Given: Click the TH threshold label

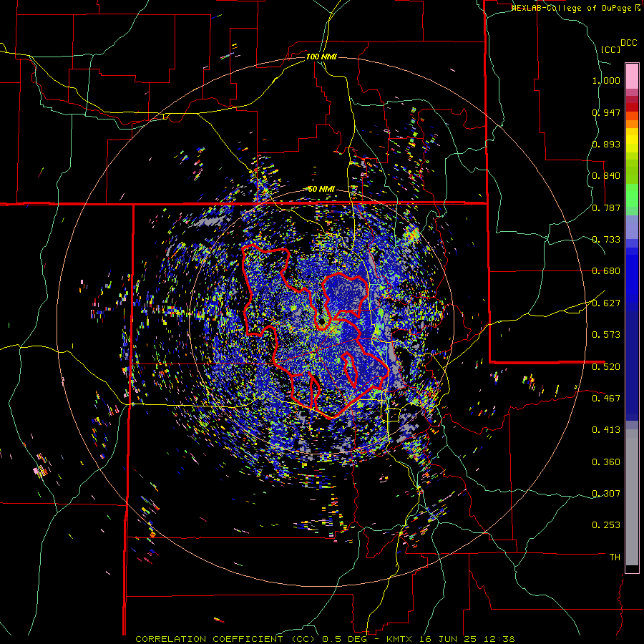Looking at the screenshot, I should coord(615,557).
